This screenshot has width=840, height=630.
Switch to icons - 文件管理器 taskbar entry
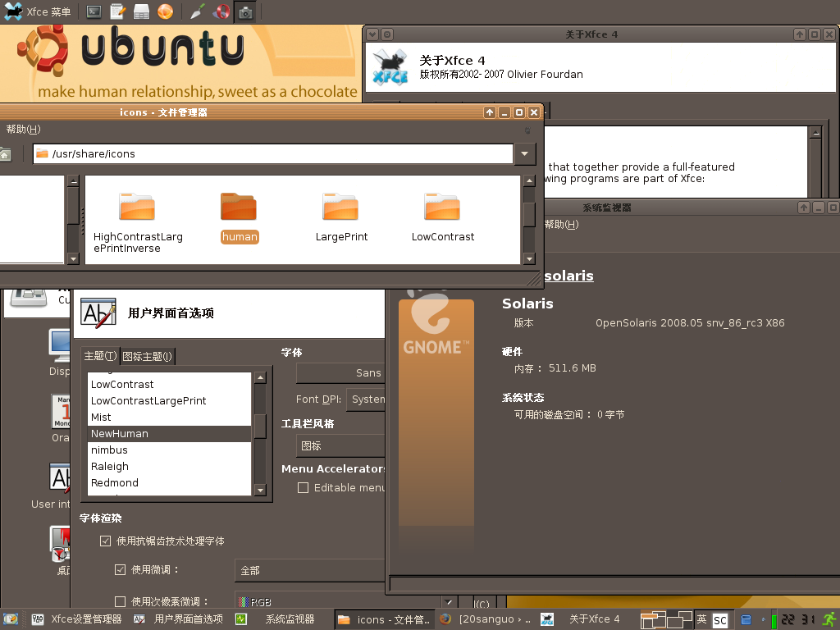point(384,619)
